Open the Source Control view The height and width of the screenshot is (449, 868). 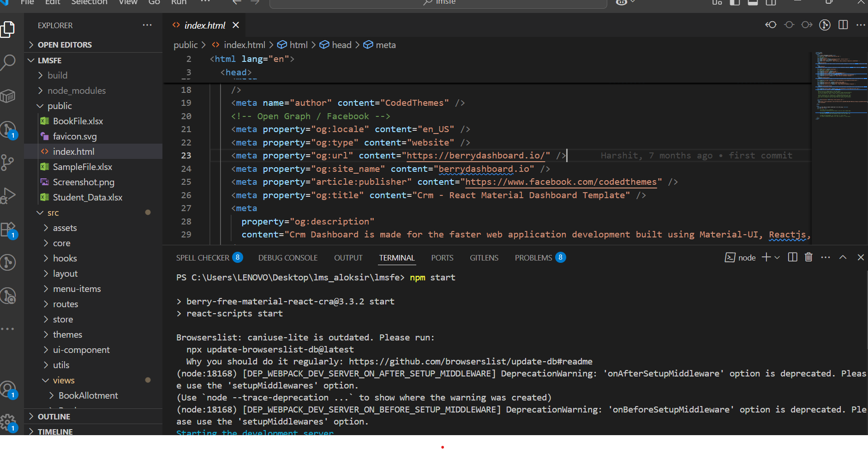tap(8, 162)
